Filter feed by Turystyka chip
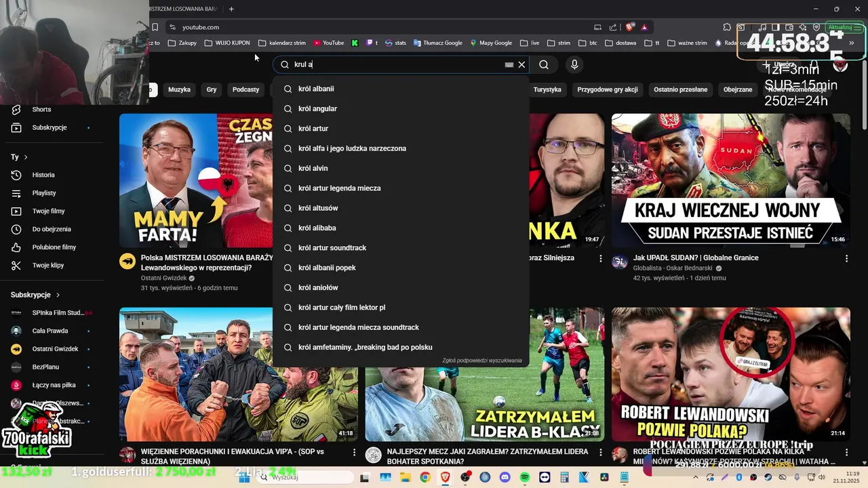Image resolution: width=868 pixels, height=488 pixels. pos(547,89)
